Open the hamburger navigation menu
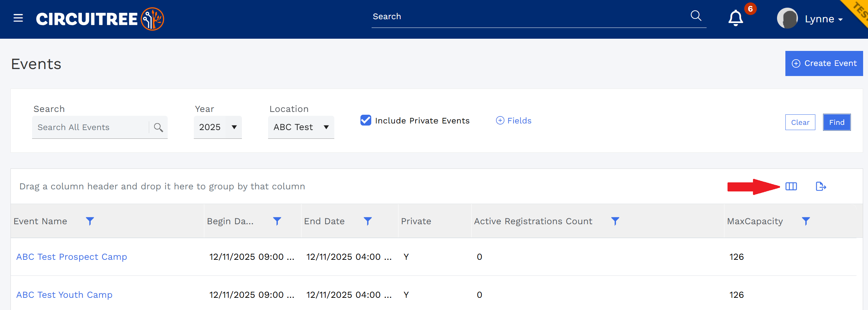868x310 pixels. click(18, 18)
